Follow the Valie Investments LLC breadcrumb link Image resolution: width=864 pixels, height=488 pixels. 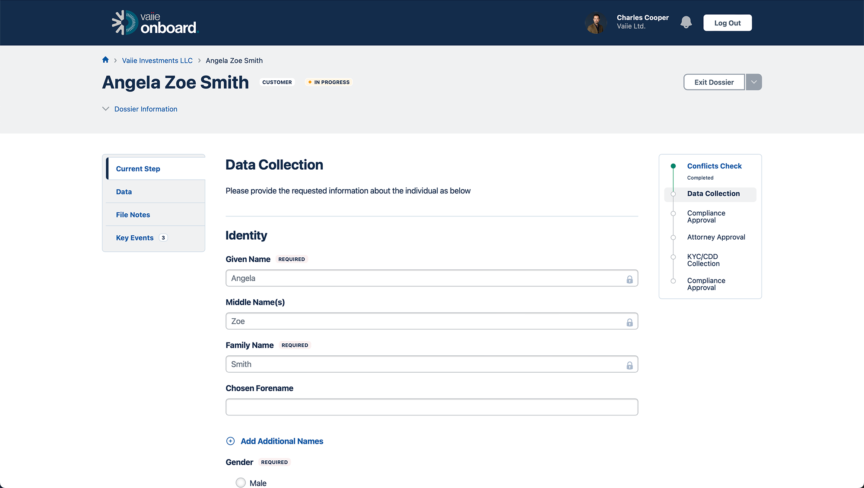click(157, 60)
